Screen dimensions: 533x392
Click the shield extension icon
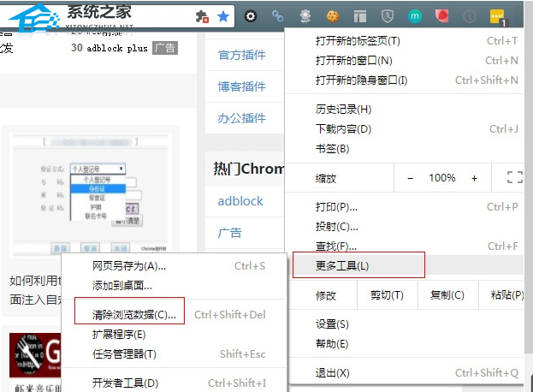click(x=388, y=16)
